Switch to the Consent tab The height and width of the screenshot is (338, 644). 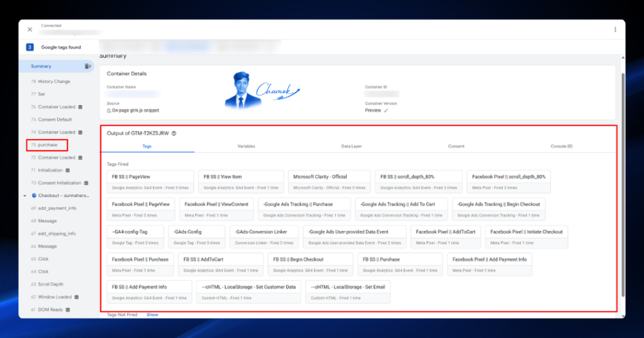click(456, 147)
